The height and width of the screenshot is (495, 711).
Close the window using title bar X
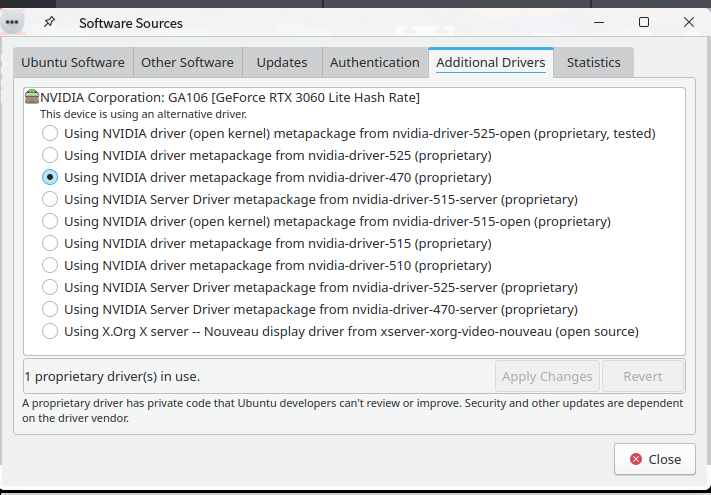coord(689,22)
